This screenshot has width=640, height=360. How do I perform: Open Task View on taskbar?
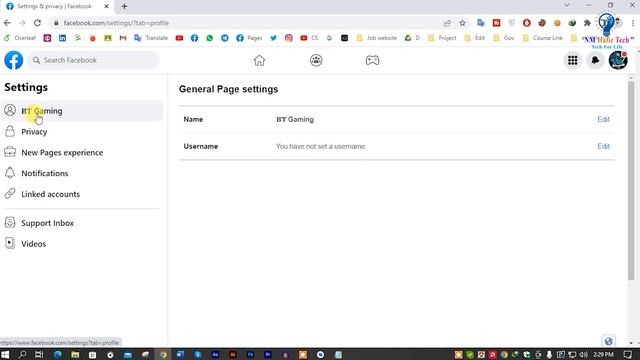[39, 354]
